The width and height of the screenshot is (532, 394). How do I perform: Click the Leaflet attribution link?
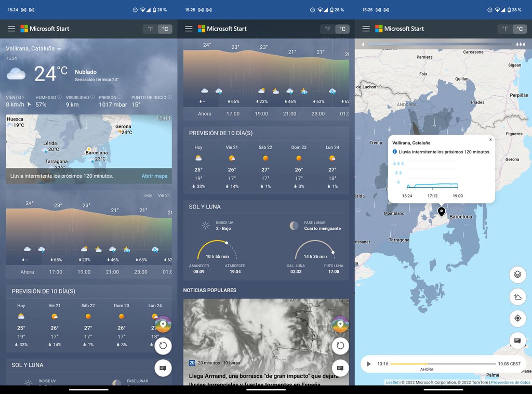point(392,383)
